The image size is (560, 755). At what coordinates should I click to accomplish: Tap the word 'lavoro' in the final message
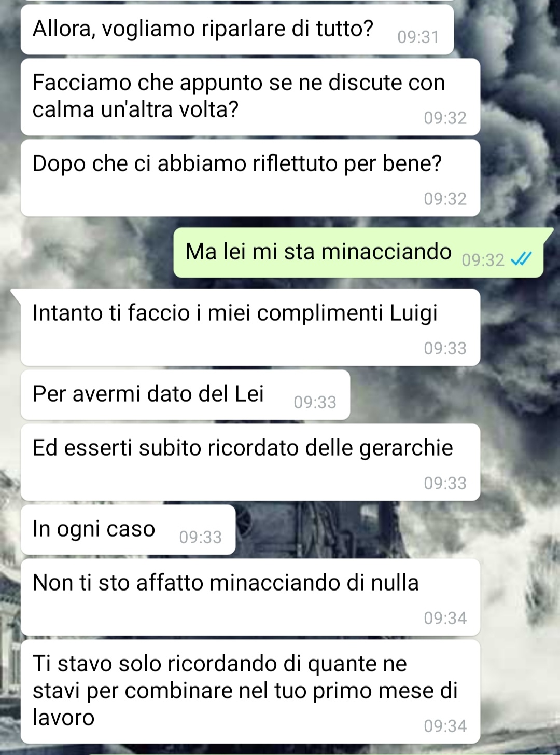(63, 717)
